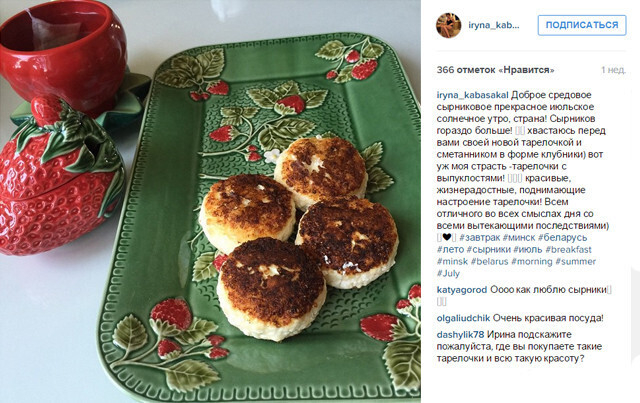Open the #summer hashtag
The image size is (640, 403).
coord(576,261)
